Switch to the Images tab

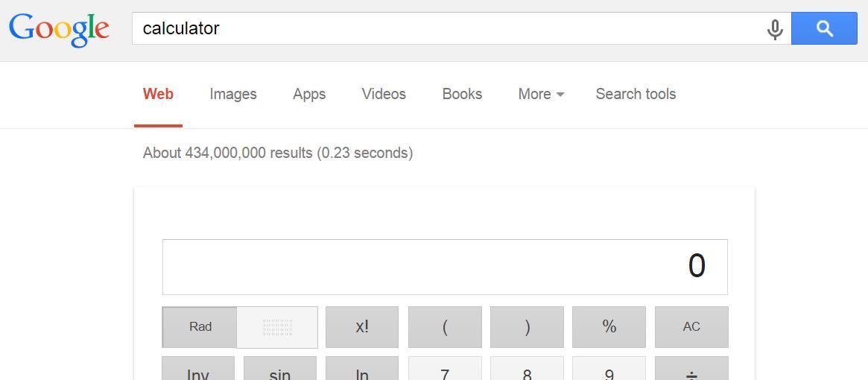tap(233, 94)
